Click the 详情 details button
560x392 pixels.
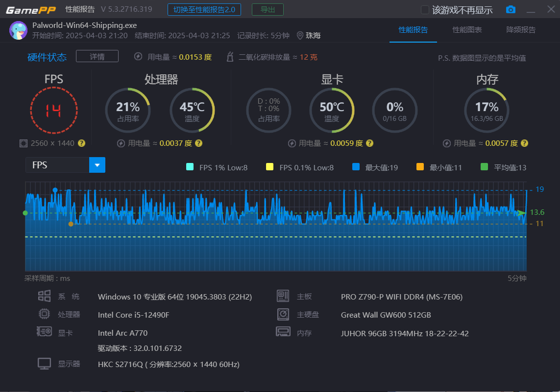pos(97,56)
